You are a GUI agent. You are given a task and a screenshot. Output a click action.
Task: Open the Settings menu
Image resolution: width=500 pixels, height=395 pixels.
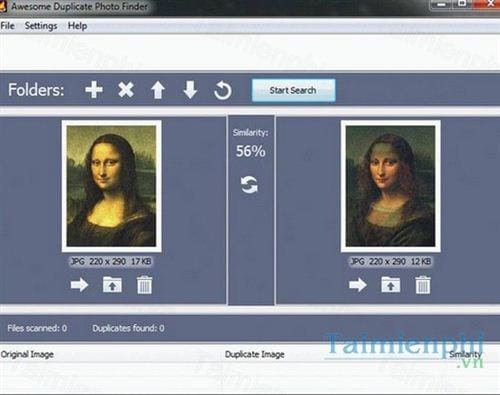(41, 26)
